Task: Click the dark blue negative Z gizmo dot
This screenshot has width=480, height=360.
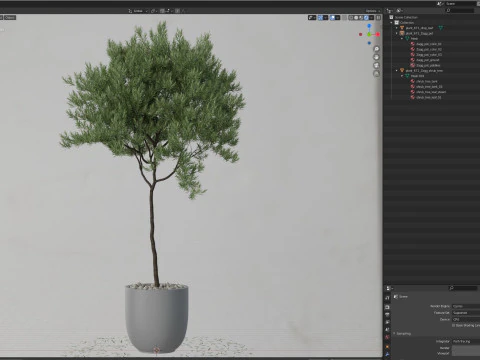Action: [x=369, y=43]
